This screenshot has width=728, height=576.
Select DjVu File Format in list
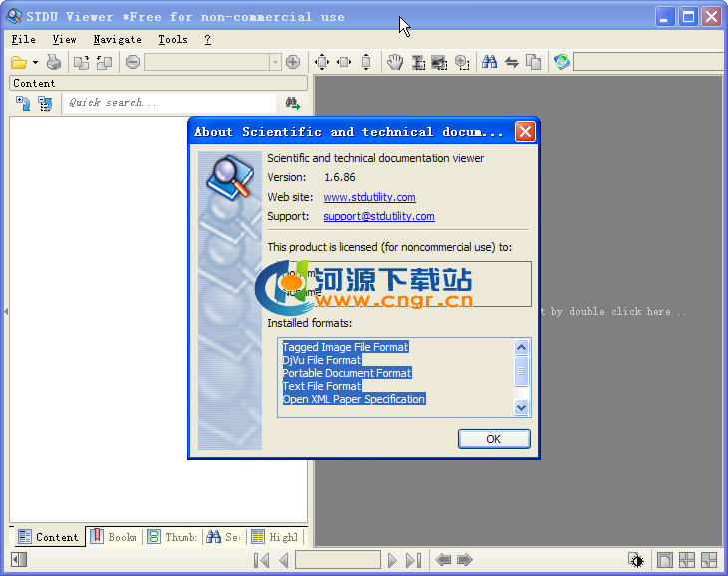tap(322, 360)
